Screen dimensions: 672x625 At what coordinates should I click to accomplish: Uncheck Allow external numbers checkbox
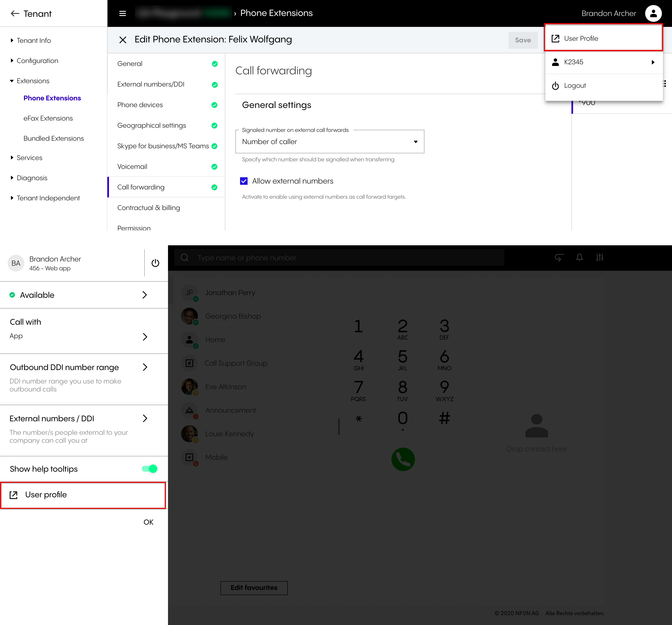pyautogui.click(x=244, y=181)
